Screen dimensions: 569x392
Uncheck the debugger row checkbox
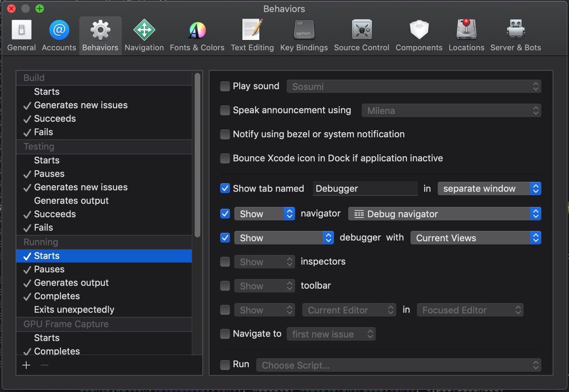(x=225, y=238)
